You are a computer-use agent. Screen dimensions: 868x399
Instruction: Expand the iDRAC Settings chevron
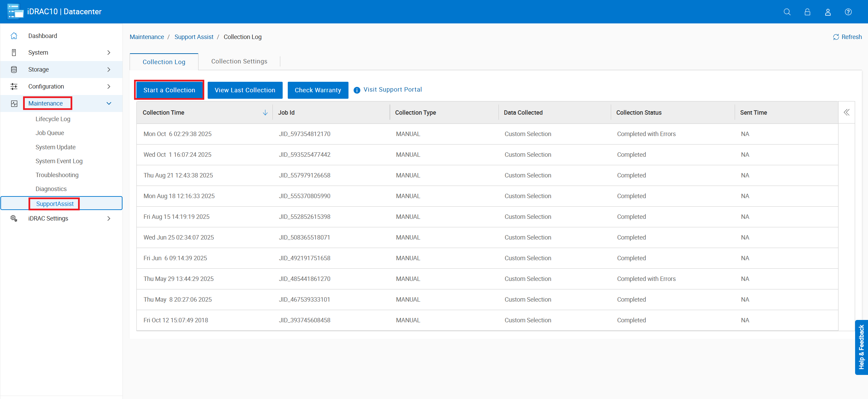tap(109, 218)
